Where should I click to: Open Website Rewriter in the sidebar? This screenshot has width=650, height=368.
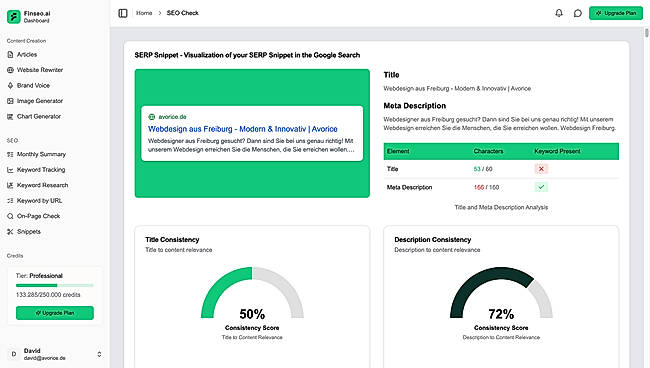tap(40, 70)
